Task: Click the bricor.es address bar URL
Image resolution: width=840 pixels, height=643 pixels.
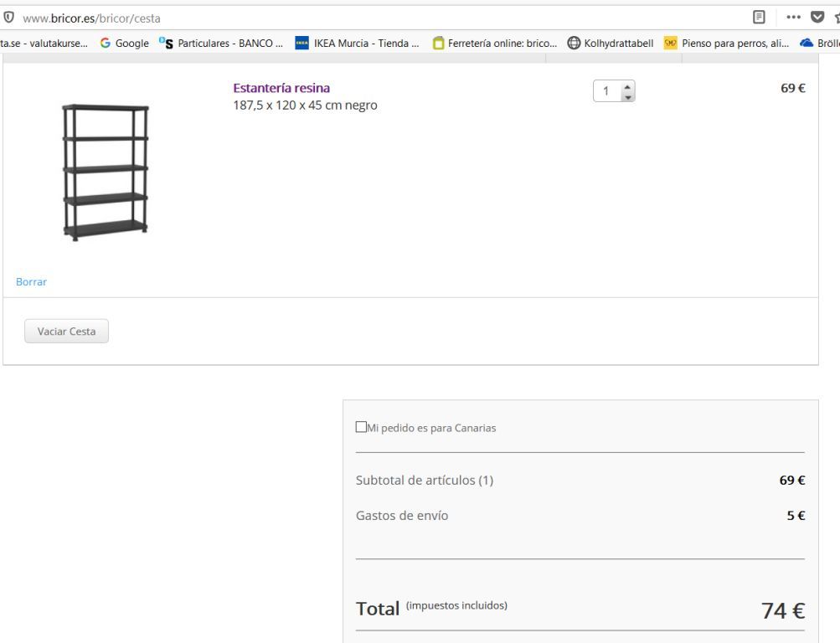Action: point(91,18)
